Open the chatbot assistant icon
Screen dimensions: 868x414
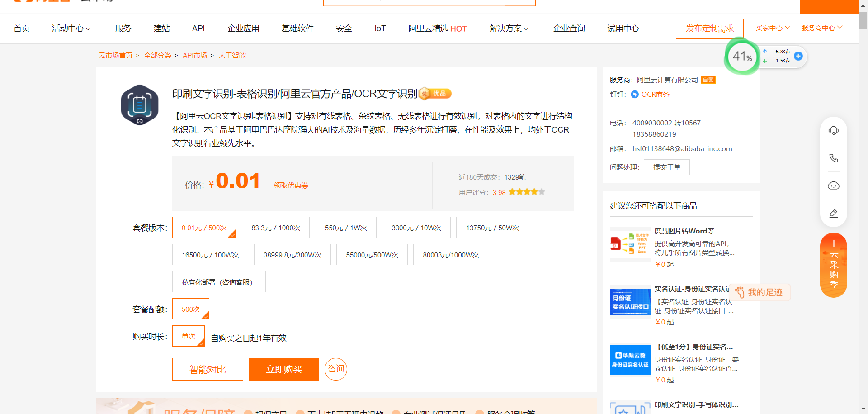click(x=833, y=186)
